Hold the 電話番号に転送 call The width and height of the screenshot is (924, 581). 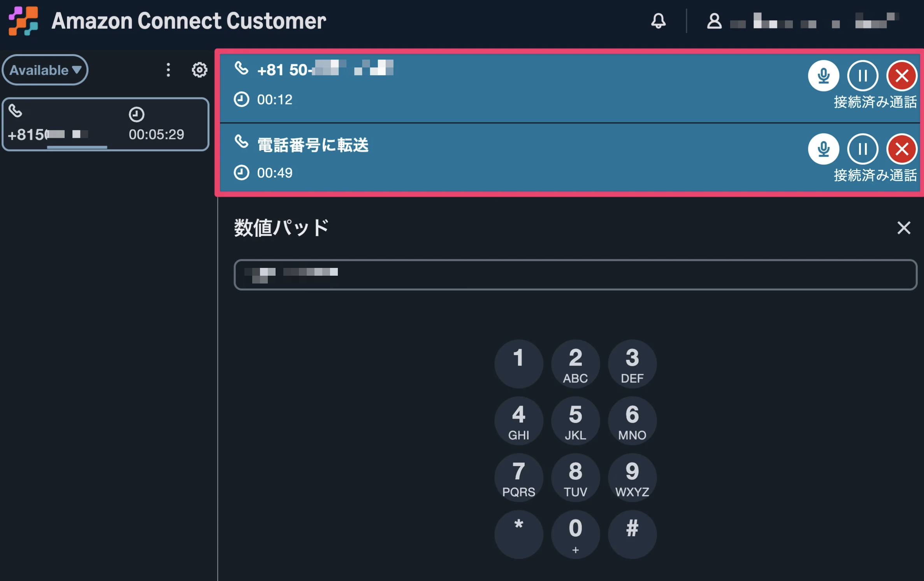click(863, 149)
